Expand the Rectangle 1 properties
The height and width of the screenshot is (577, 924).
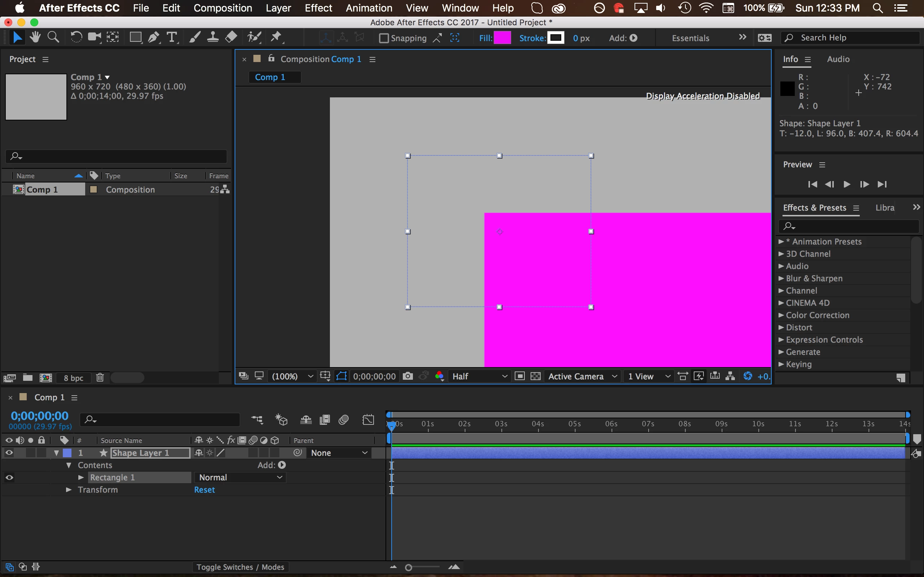(x=81, y=477)
